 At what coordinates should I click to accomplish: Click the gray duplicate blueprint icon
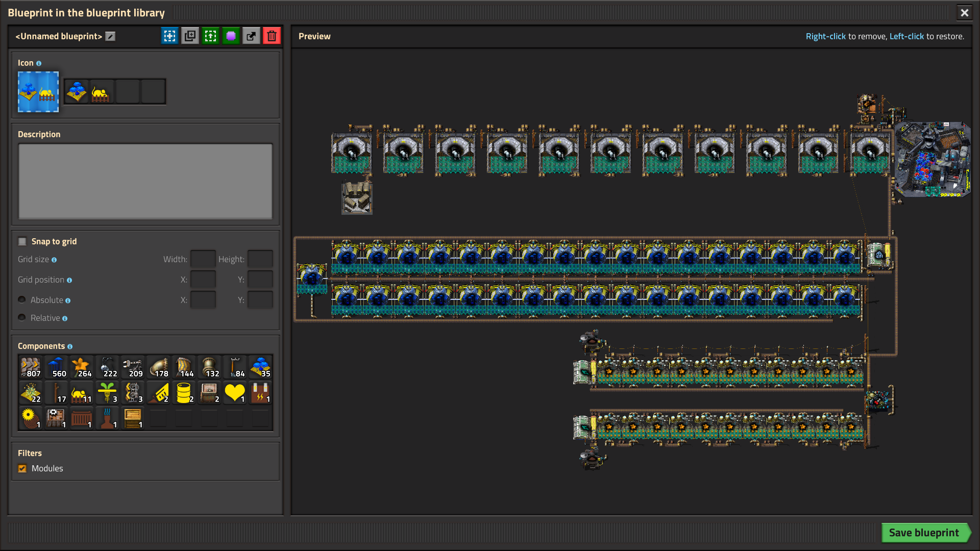coord(190,36)
